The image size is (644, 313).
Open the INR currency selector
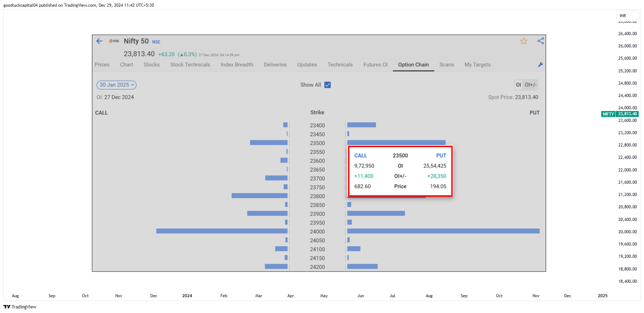click(628, 15)
